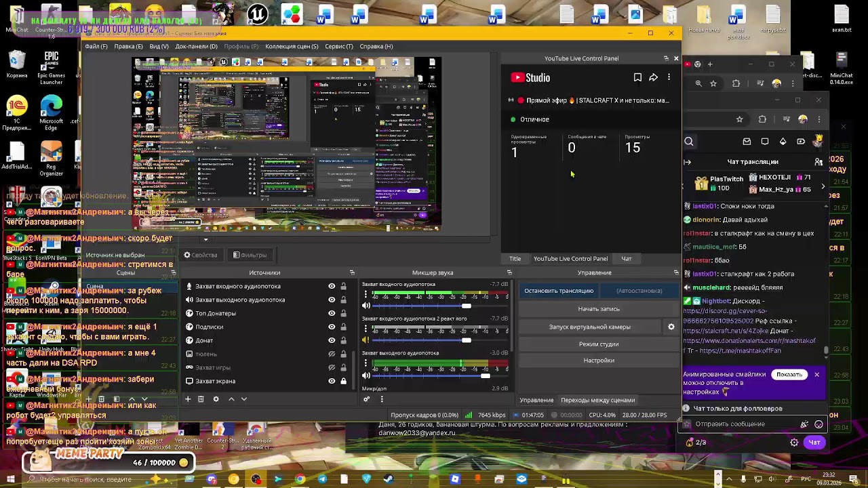Hide the Донат source
The height and width of the screenshot is (488, 868).
(332, 340)
